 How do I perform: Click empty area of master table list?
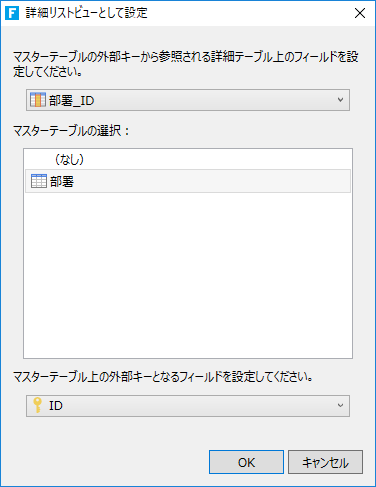click(188, 275)
